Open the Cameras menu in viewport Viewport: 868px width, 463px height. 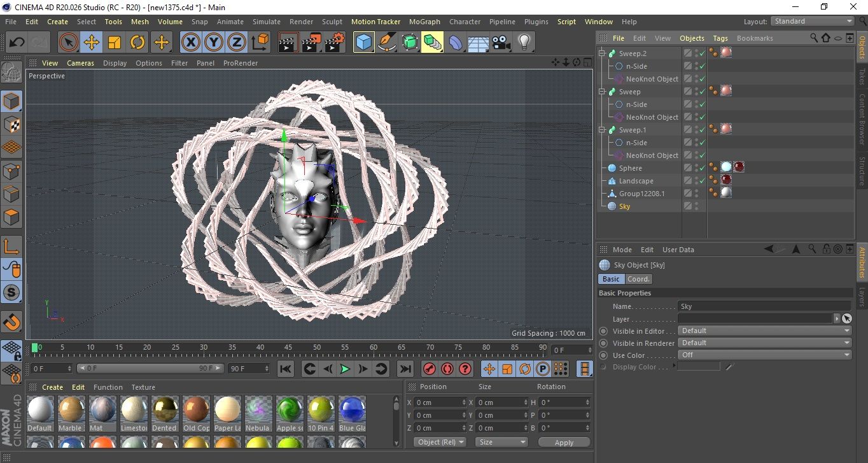point(80,63)
